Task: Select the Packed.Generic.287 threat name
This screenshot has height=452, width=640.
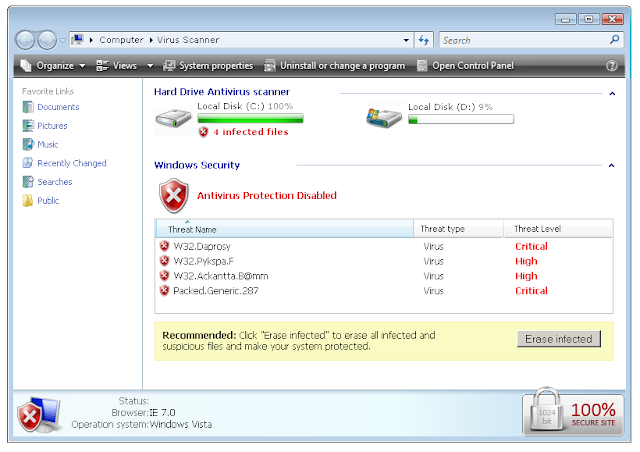Action: click(x=216, y=291)
